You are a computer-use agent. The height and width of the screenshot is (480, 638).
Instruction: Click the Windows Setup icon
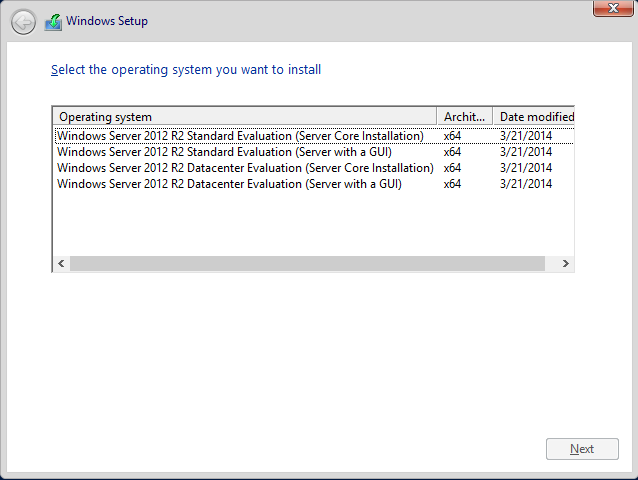pos(53,22)
